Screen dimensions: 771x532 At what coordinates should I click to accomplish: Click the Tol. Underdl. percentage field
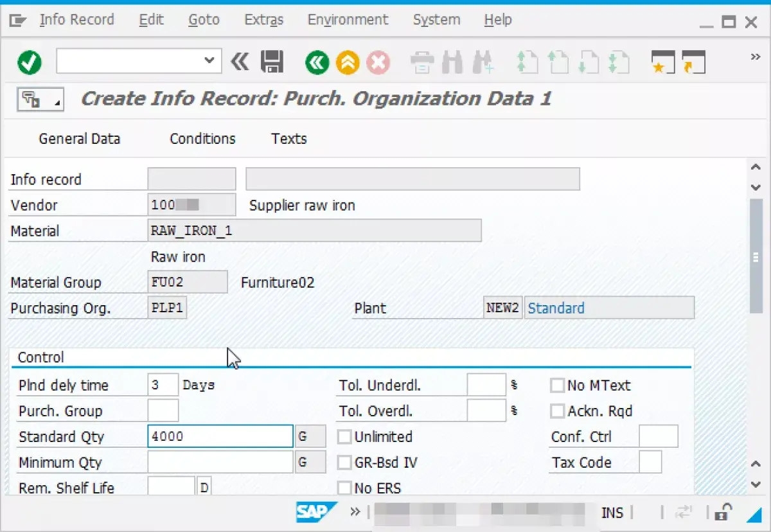coord(486,385)
